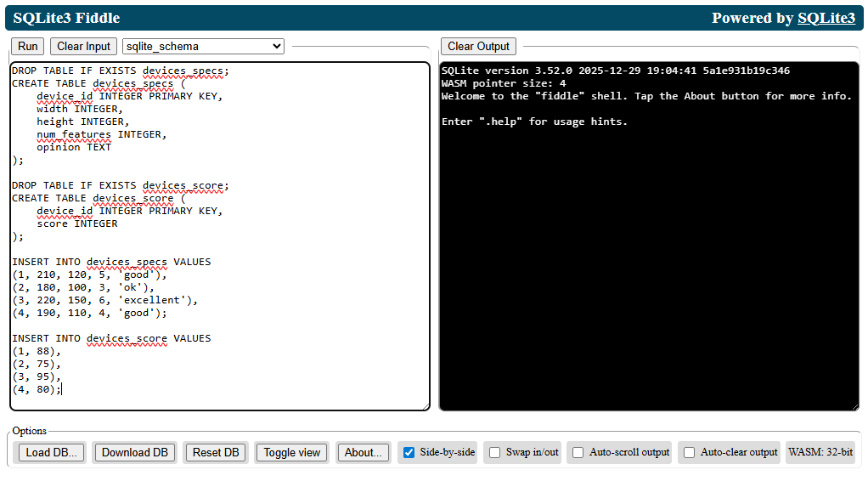868x481 pixels.
Task: Open the About... dialog
Action: 364,452
